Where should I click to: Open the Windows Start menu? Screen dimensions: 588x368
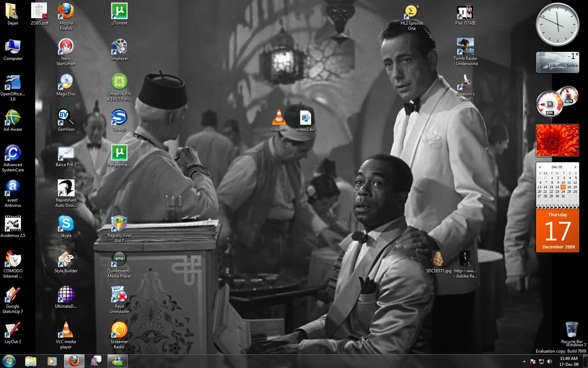tap(9, 361)
